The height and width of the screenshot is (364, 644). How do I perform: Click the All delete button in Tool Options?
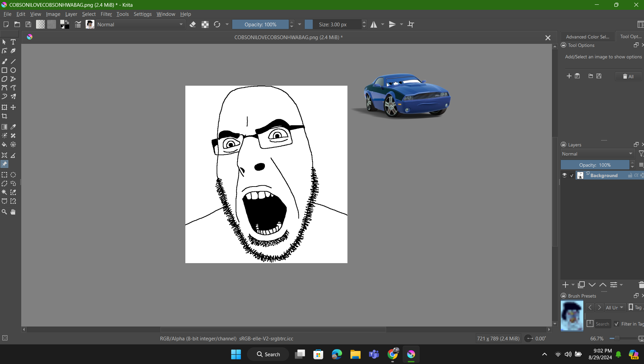pos(628,76)
